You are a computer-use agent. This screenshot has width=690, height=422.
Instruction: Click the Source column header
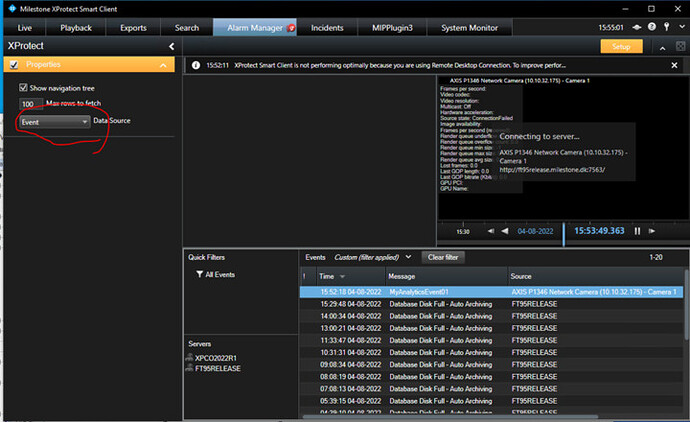coord(596,276)
